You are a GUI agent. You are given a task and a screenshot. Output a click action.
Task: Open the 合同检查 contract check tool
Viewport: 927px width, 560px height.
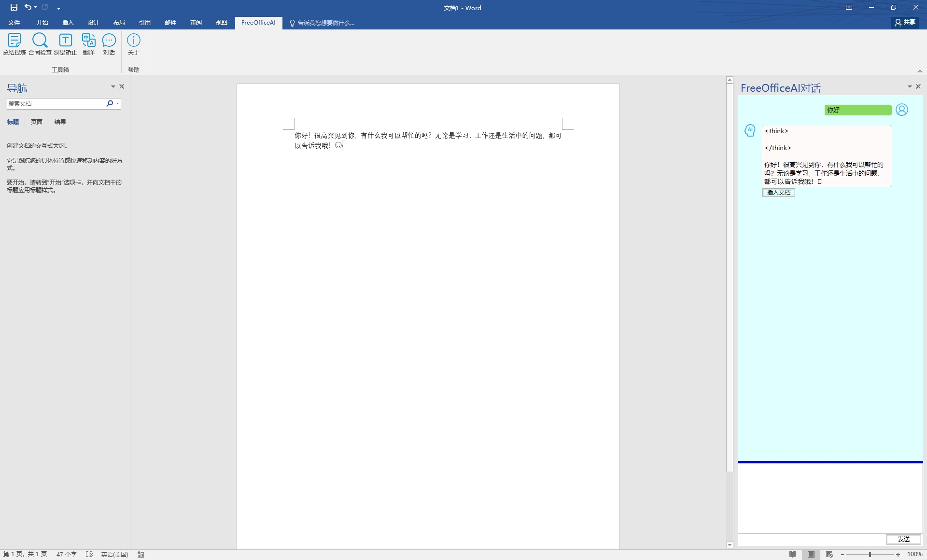click(40, 44)
